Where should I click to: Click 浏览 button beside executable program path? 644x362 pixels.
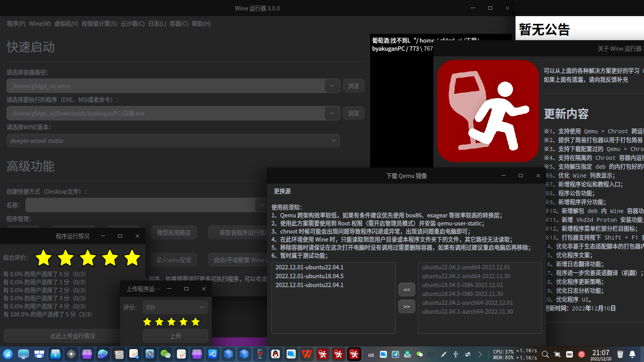point(354,113)
